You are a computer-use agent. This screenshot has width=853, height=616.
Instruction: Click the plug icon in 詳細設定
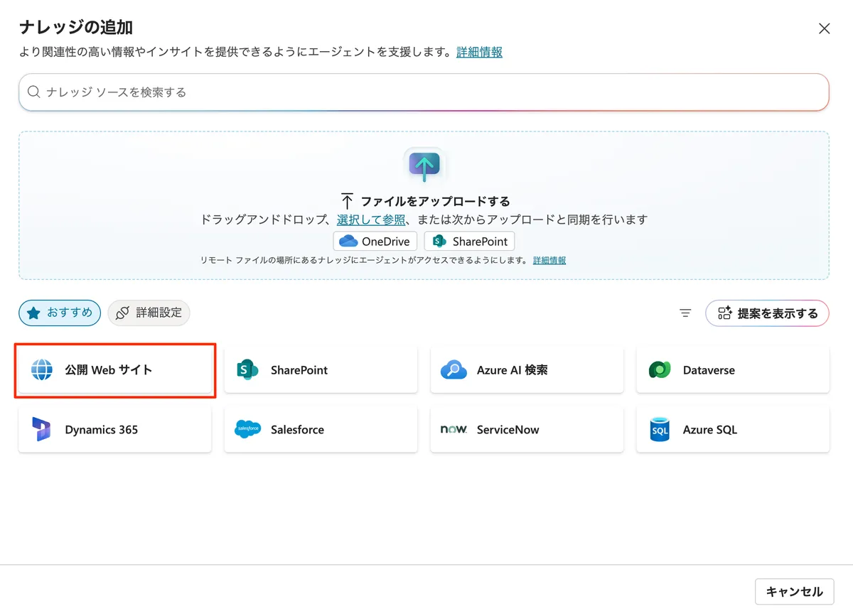[x=123, y=313]
